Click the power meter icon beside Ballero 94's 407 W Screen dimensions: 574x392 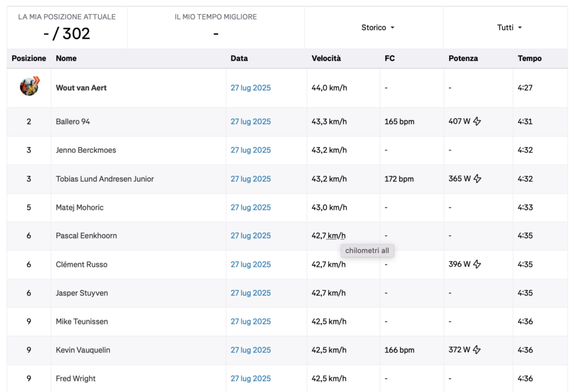(x=477, y=122)
